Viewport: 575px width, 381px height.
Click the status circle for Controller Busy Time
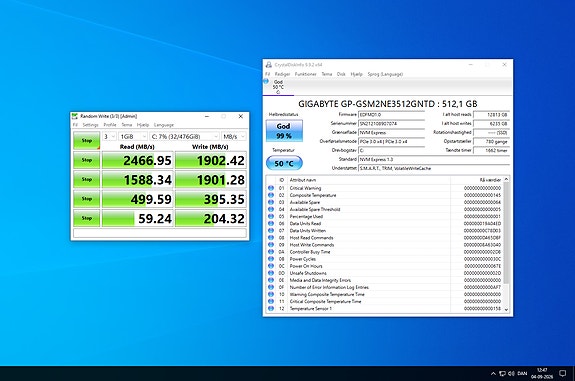(x=271, y=252)
